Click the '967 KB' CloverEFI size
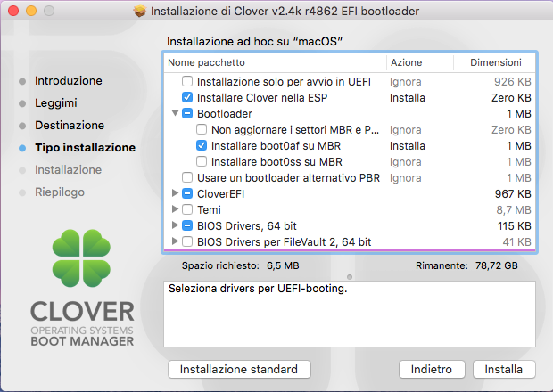Image resolution: width=553 pixels, height=392 pixels. (513, 194)
